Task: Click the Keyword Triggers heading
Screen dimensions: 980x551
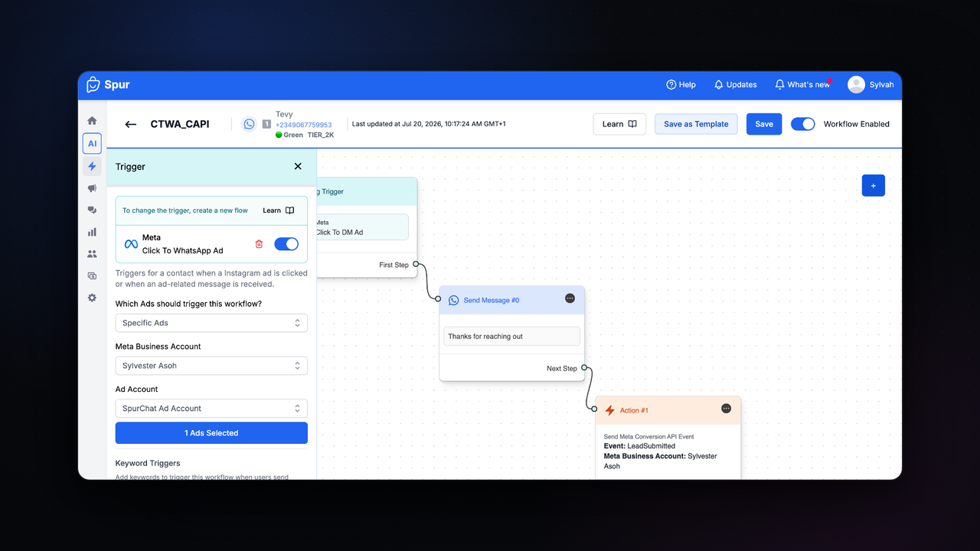Action: 148,463
